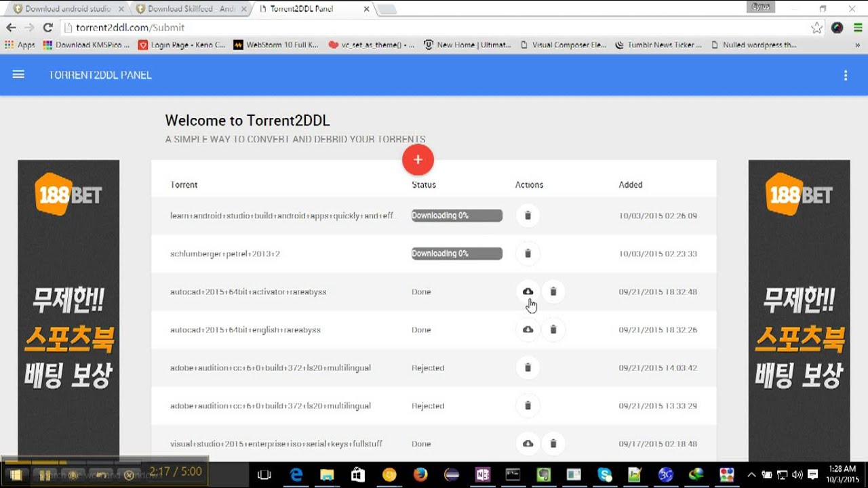This screenshot has height=488, width=868.
Task: Open the Tumblr News Ticker bookmark
Action: click(659, 45)
